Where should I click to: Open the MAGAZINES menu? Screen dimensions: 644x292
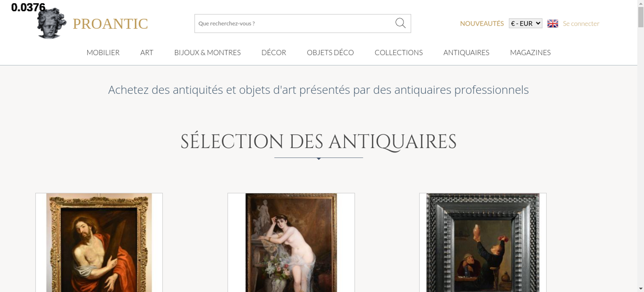point(530,52)
